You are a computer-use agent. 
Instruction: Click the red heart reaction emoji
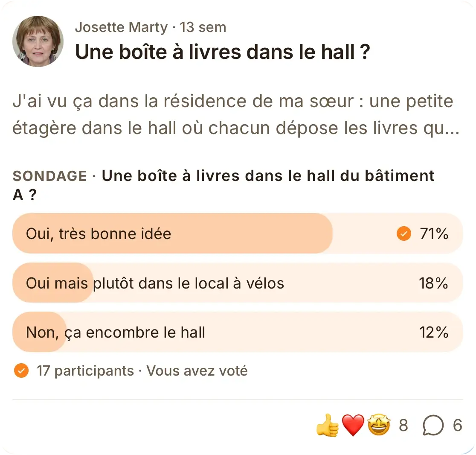(x=353, y=425)
